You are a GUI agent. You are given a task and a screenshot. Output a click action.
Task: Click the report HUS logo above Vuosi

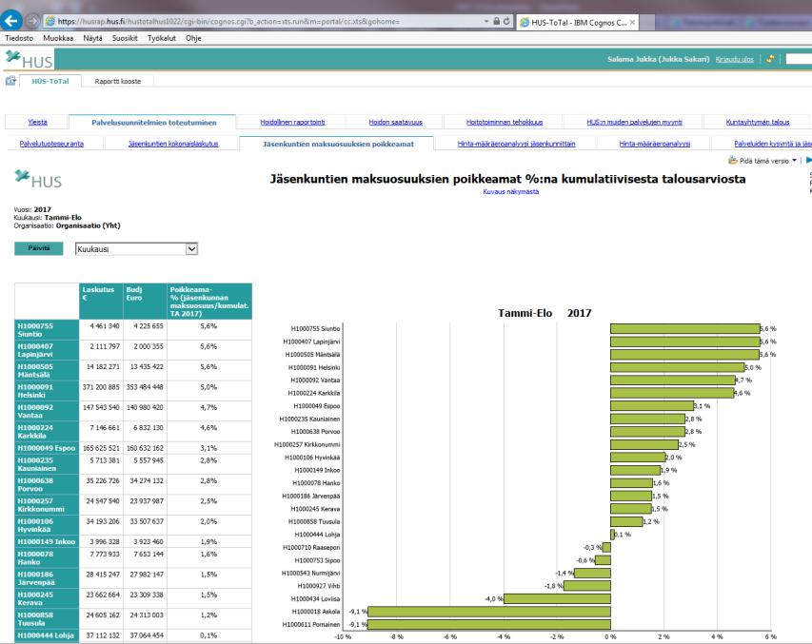[38, 179]
